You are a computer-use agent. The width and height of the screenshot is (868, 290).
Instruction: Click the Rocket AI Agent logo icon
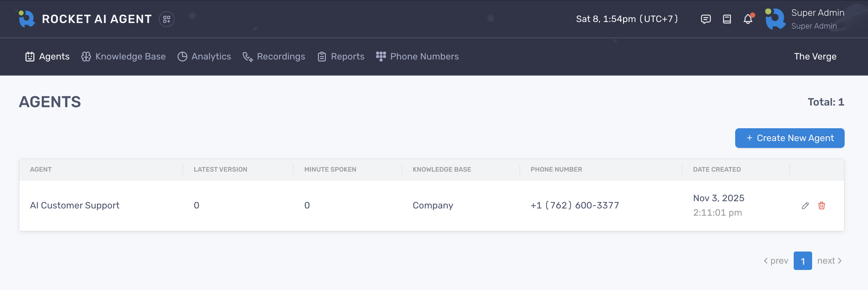click(27, 19)
